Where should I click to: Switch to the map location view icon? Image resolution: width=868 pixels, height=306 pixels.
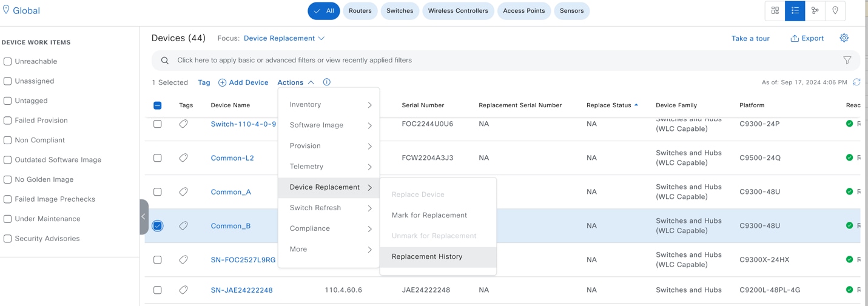835,11
